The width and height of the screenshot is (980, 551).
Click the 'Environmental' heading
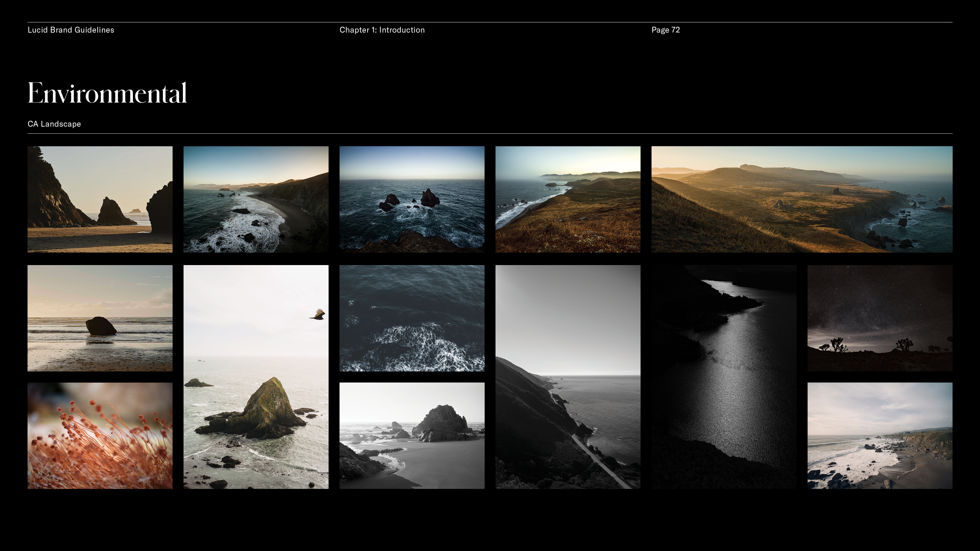click(x=107, y=93)
